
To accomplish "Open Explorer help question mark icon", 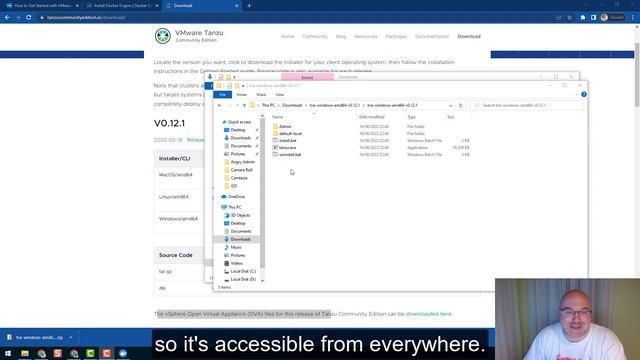I will (584, 94).
